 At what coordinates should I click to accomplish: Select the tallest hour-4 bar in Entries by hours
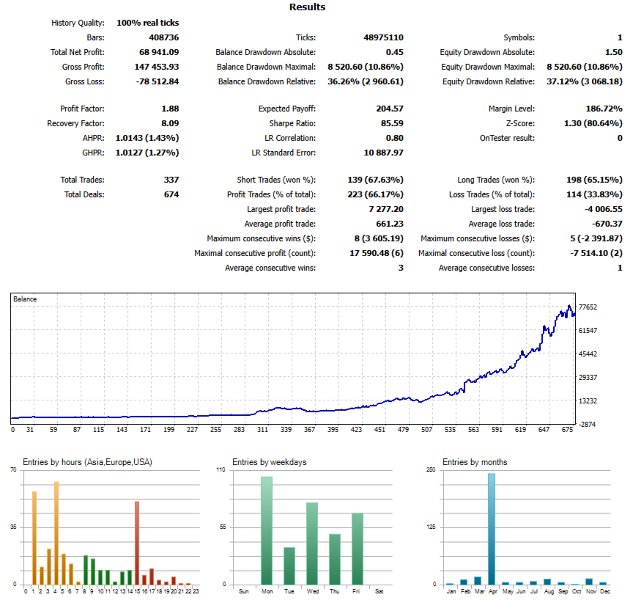click(x=57, y=533)
